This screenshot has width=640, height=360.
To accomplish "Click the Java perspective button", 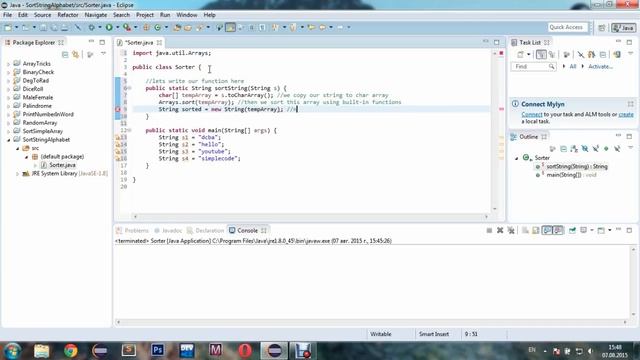I will click(x=623, y=28).
